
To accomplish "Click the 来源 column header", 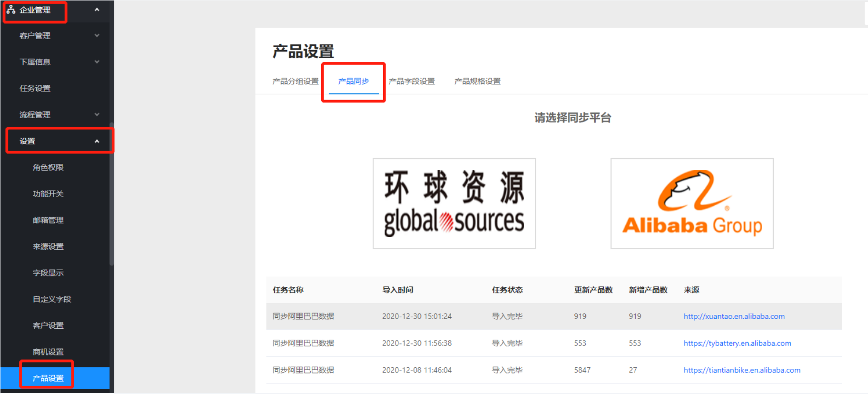I will [x=691, y=290].
